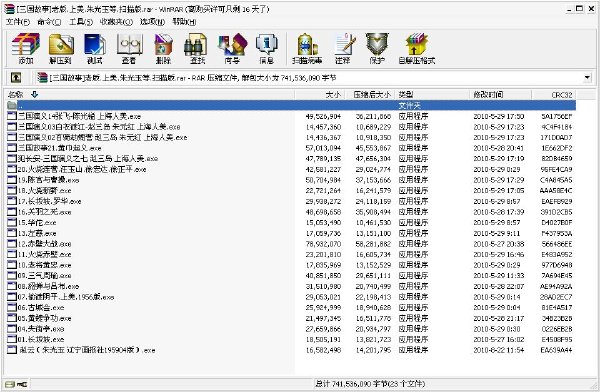Viewport: 600px width, 392px height.
Task: Click the file icon of 04.失街亭.exe
Action: tap(12, 328)
